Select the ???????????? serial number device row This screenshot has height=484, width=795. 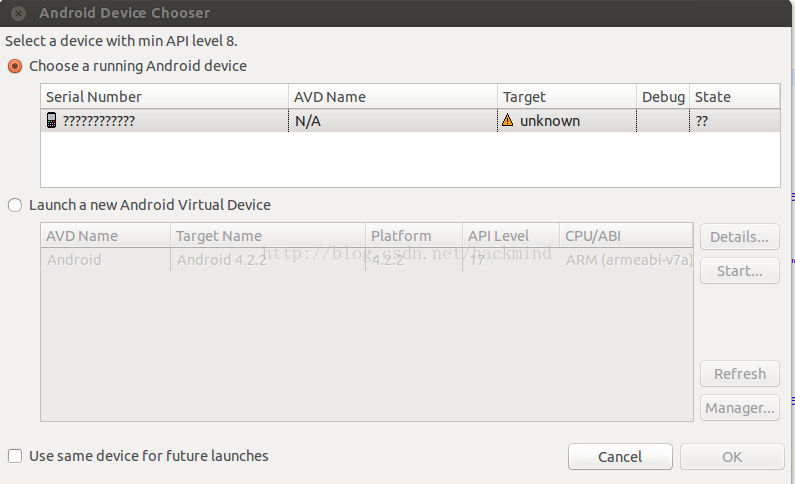tap(410, 121)
